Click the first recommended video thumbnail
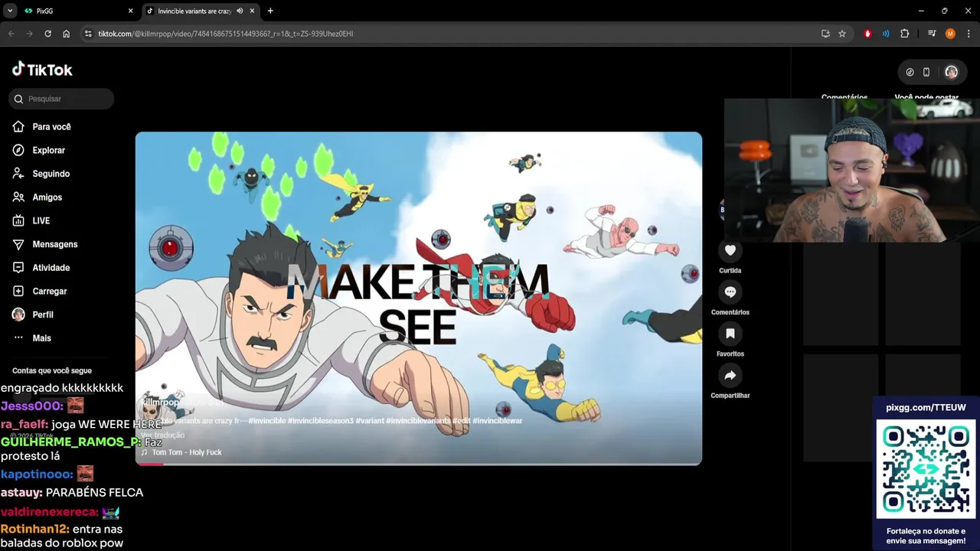980x551 pixels. (841, 293)
